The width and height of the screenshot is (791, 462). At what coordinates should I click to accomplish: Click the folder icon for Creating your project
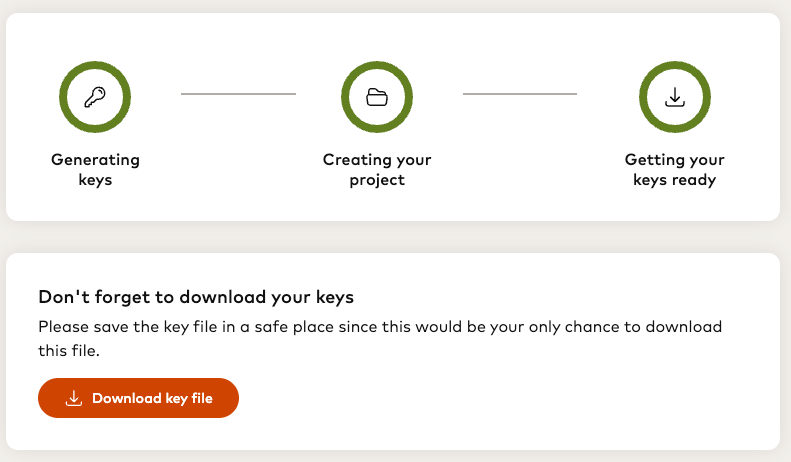coord(377,97)
